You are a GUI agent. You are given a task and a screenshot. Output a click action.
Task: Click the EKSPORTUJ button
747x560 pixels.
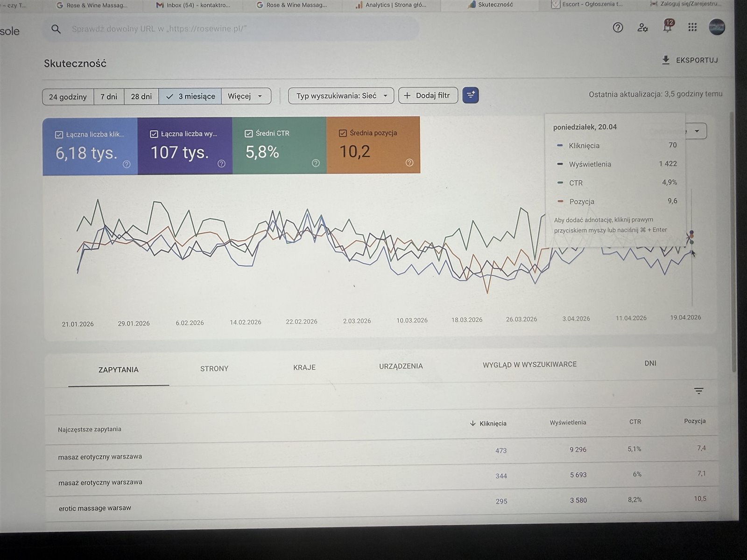tap(690, 60)
